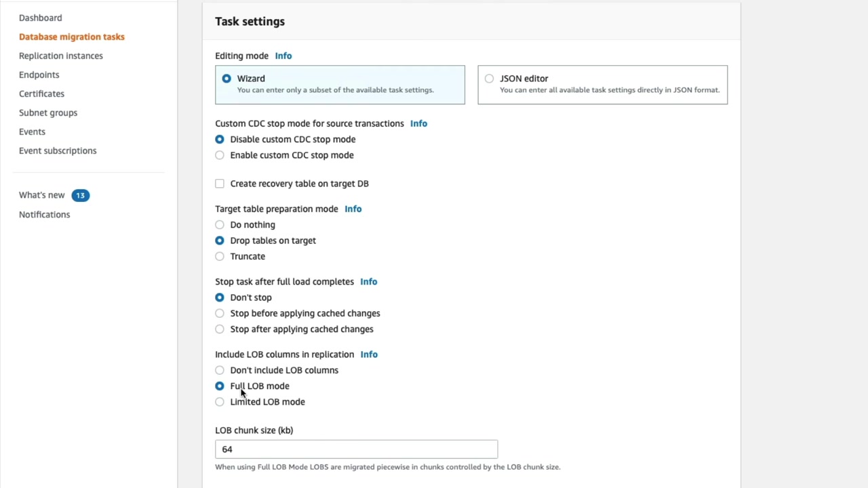
Task: Navigate to Subnet groups
Action: coord(48,113)
